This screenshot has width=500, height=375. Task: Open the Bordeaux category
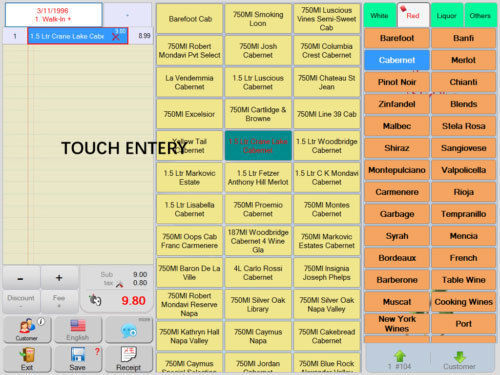tap(397, 258)
